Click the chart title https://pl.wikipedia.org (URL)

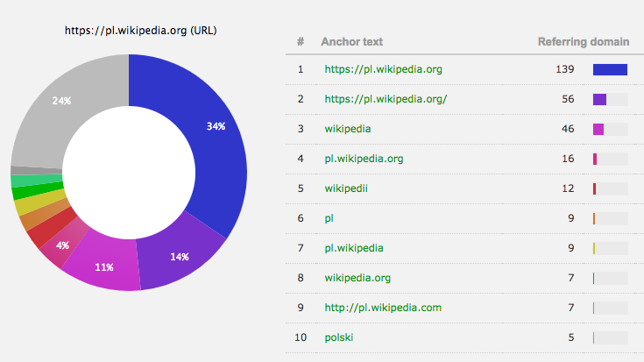tap(141, 31)
